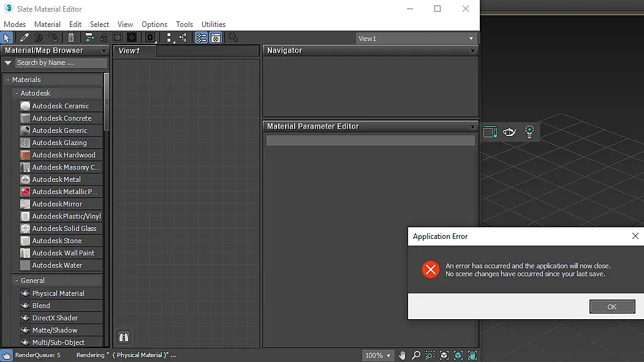The width and height of the screenshot is (644, 362).
Task: Select Matte/Shadow material entry
Action: point(61,330)
